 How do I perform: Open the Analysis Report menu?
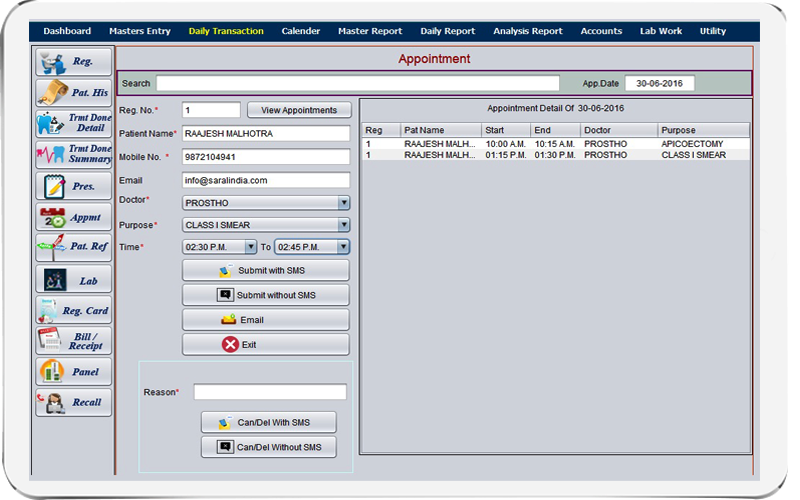click(x=528, y=31)
